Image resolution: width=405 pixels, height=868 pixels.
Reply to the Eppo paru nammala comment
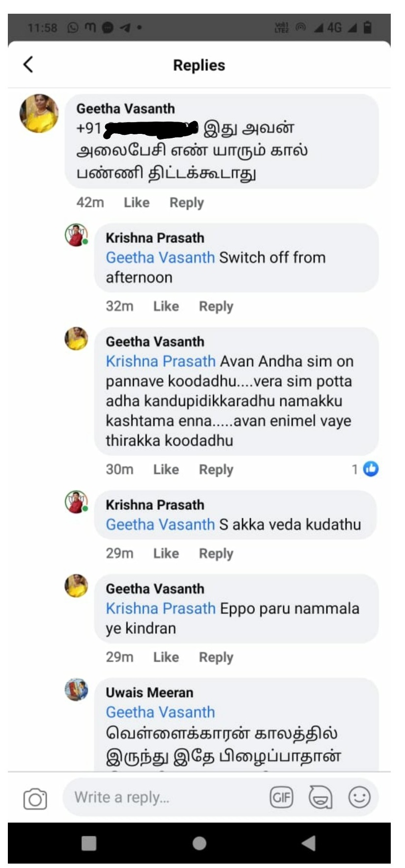(216, 657)
